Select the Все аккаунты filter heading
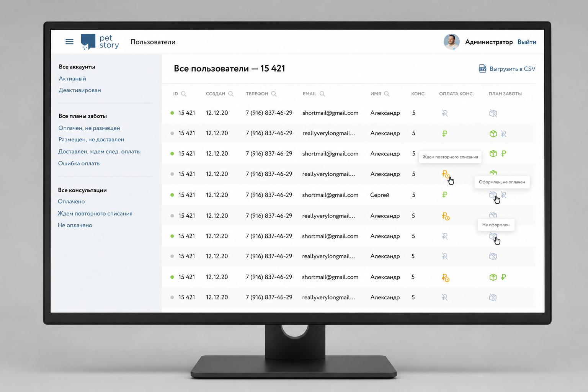Screen dimensions: 588x392 point(77,67)
